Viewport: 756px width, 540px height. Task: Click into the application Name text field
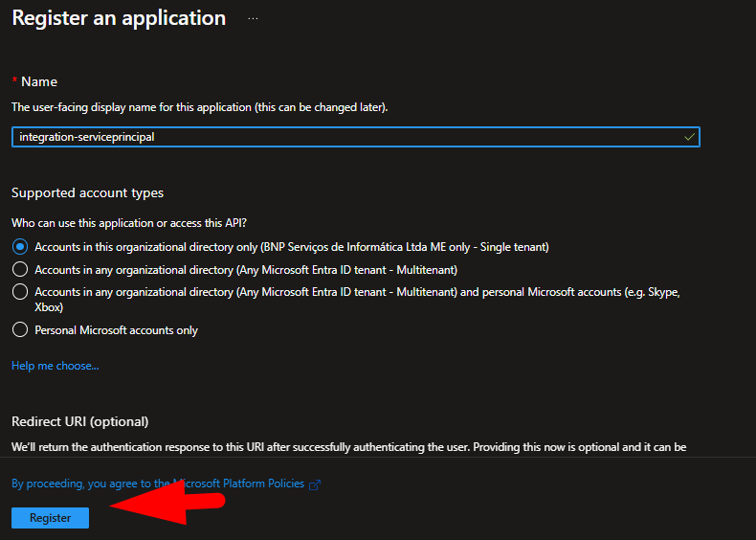(345, 137)
